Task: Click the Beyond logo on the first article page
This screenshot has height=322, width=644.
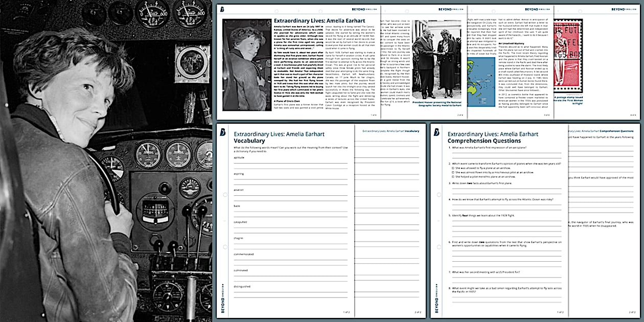Action: (223, 9)
